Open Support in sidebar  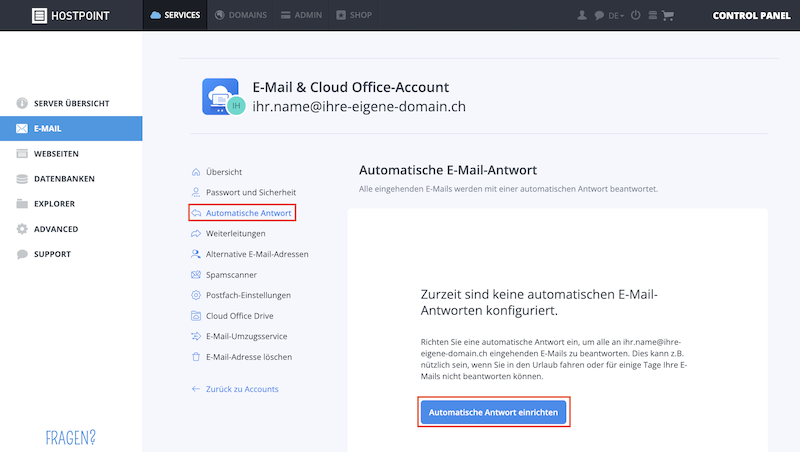point(71,254)
